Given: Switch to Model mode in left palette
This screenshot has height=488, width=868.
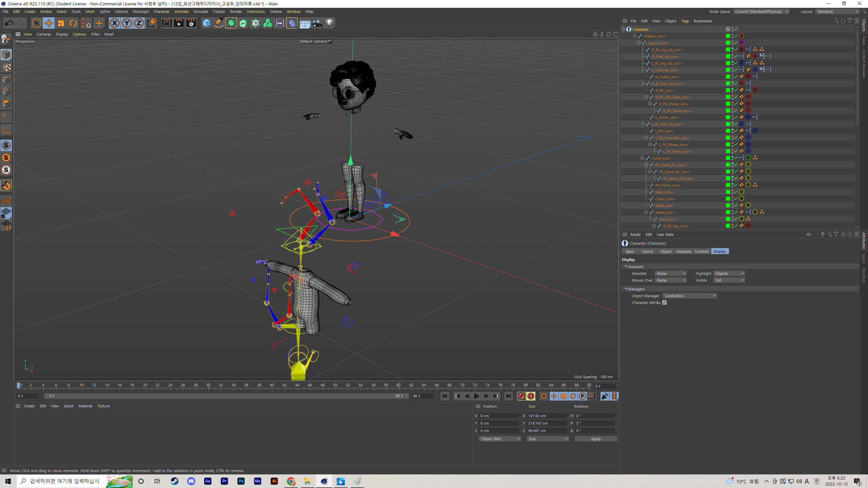Looking at the screenshot, I should (6, 55).
